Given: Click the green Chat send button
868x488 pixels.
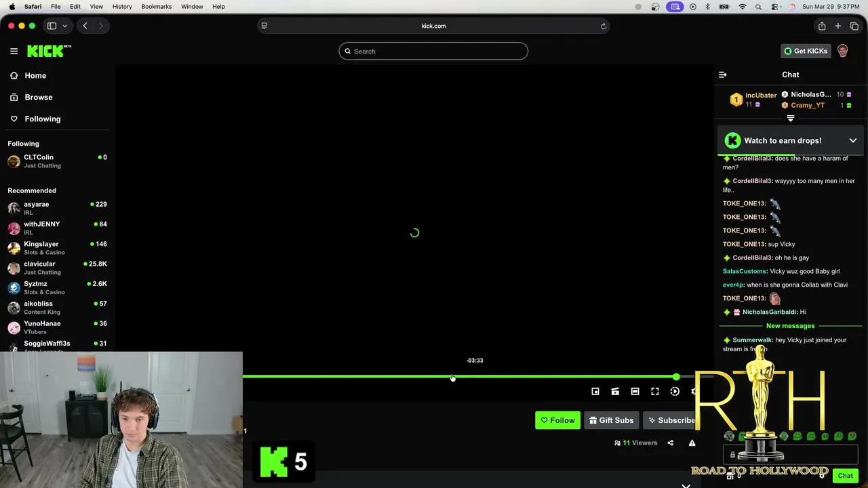Looking at the screenshot, I should [x=845, y=476].
